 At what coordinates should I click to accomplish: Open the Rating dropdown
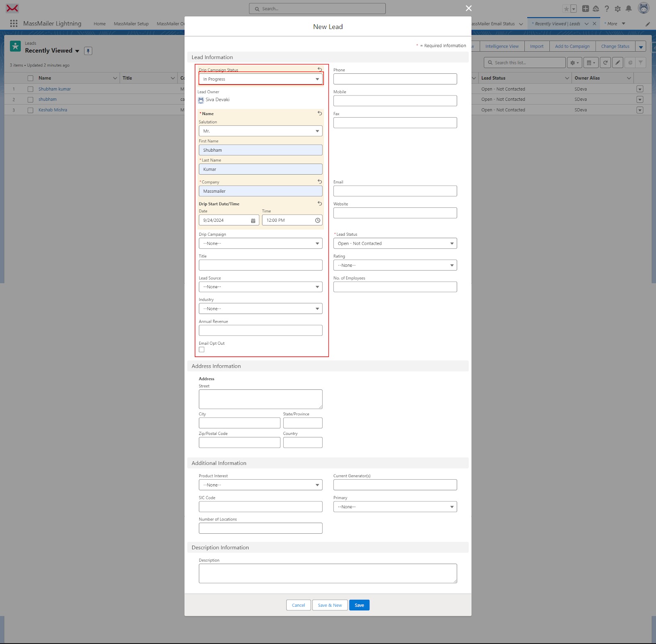[x=395, y=265]
